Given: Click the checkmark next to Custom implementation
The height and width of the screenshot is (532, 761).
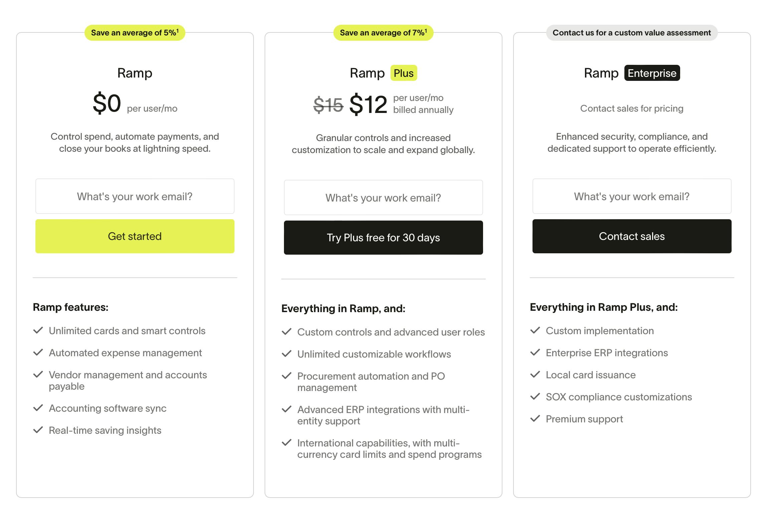Looking at the screenshot, I should tap(535, 330).
